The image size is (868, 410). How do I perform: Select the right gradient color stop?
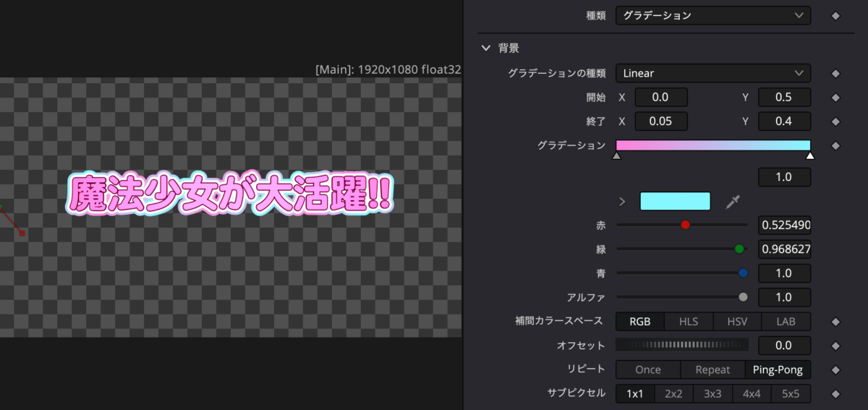810,155
